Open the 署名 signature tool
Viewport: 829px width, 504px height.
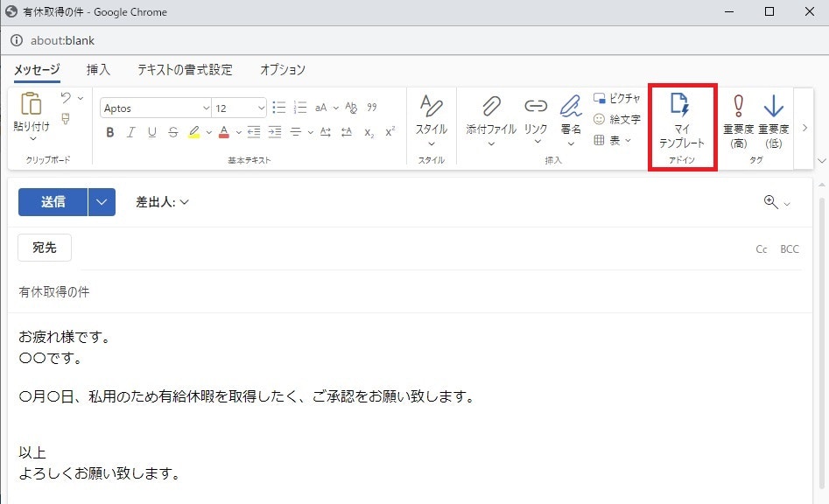[571, 107]
